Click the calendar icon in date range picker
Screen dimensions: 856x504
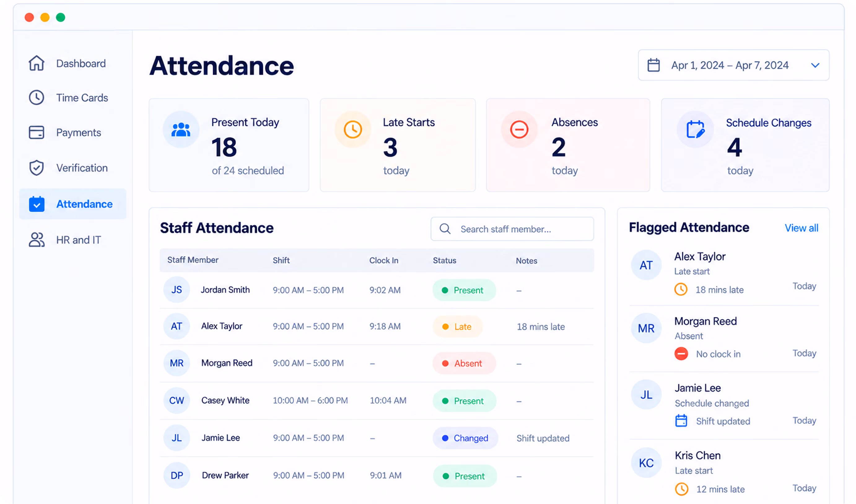click(x=653, y=65)
